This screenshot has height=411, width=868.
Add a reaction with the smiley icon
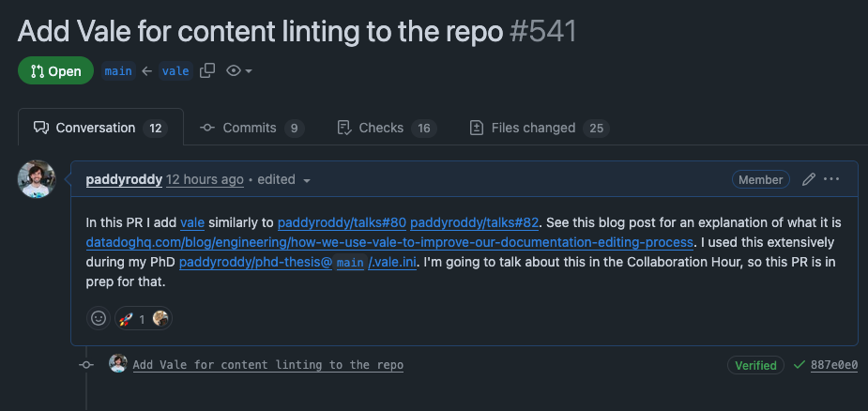point(98,319)
